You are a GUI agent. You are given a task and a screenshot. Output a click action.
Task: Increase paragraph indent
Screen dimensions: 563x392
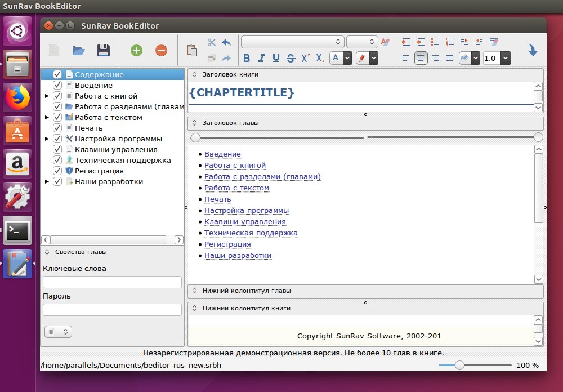coord(406,42)
